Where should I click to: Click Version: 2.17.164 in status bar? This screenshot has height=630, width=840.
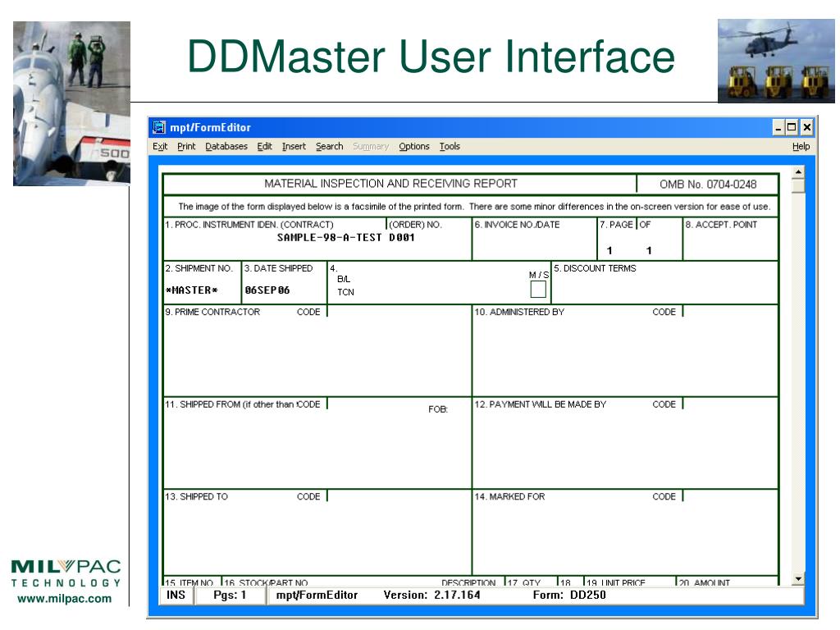click(431, 596)
